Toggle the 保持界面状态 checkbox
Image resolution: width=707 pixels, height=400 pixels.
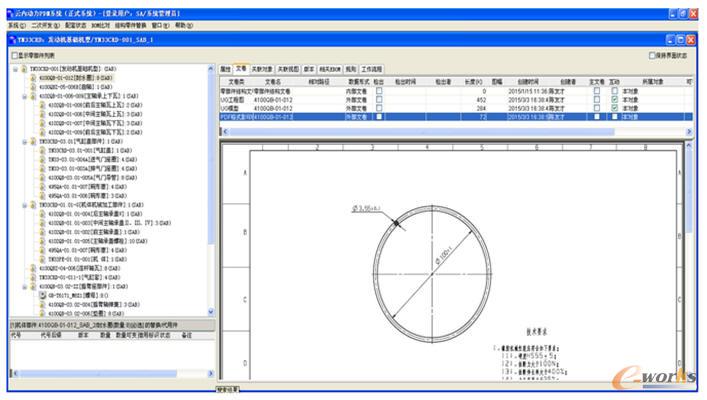pos(652,55)
